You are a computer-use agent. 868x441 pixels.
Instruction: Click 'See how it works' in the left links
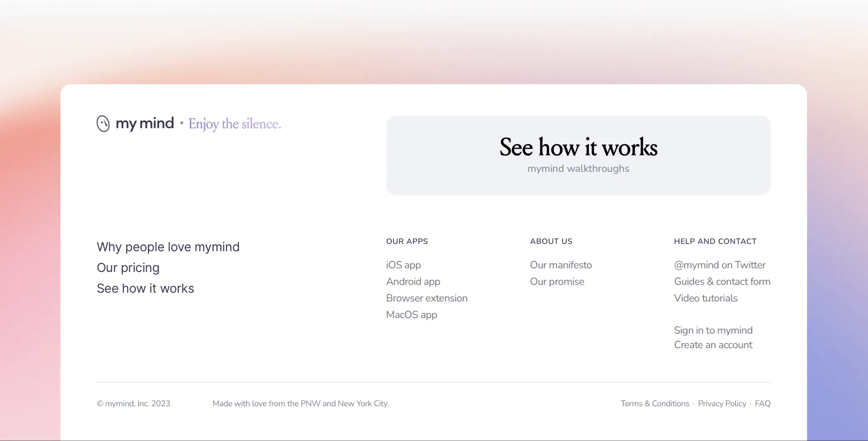click(145, 288)
